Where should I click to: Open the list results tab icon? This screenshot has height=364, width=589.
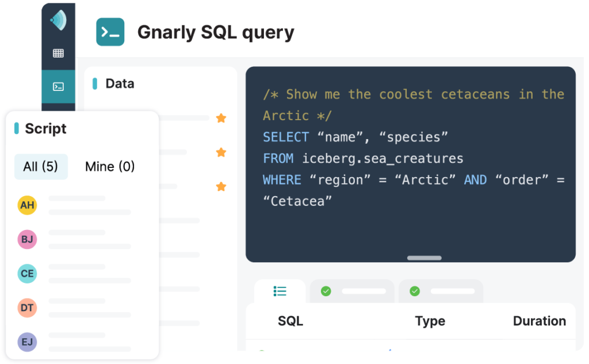[280, 291]
